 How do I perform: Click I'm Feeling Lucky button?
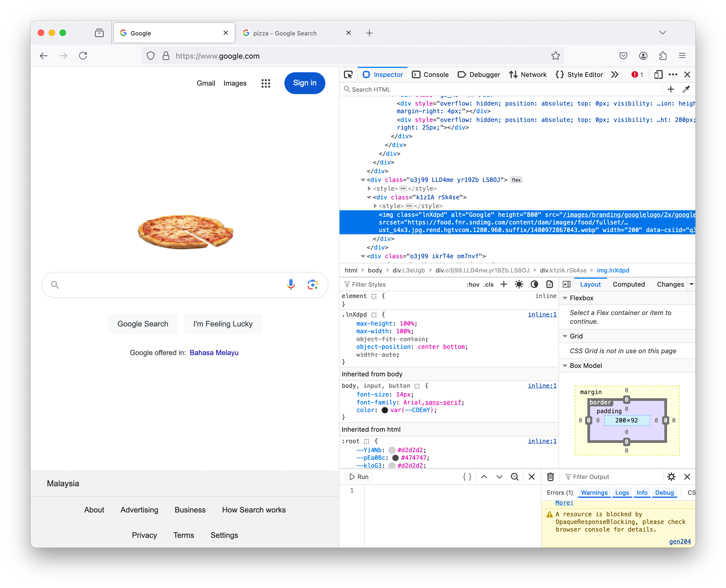click(223, 324)
